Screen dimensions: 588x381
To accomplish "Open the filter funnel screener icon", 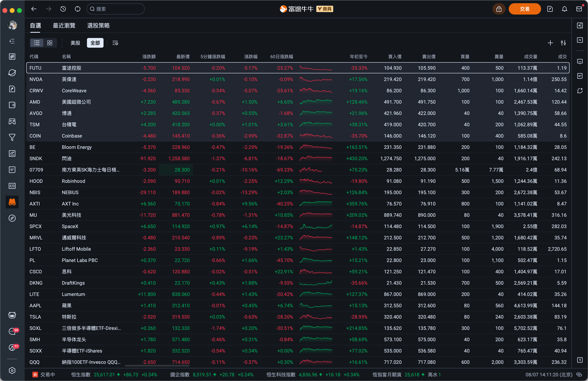I will click(x=12, y=137).
